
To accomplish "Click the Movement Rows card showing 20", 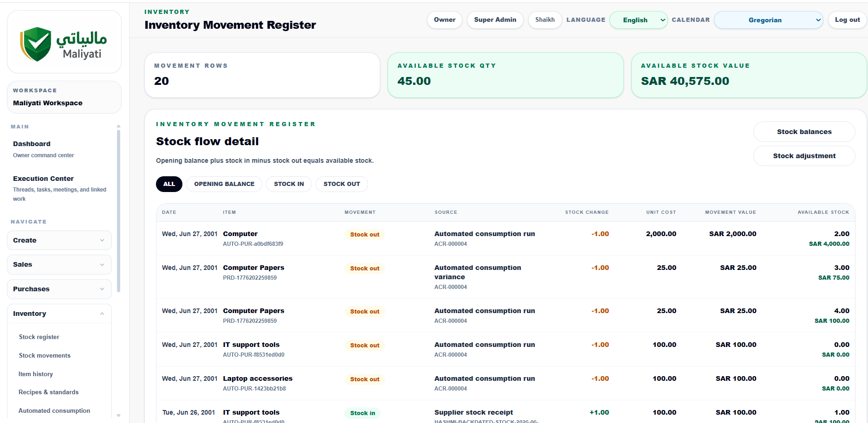I will coord(262,75).
